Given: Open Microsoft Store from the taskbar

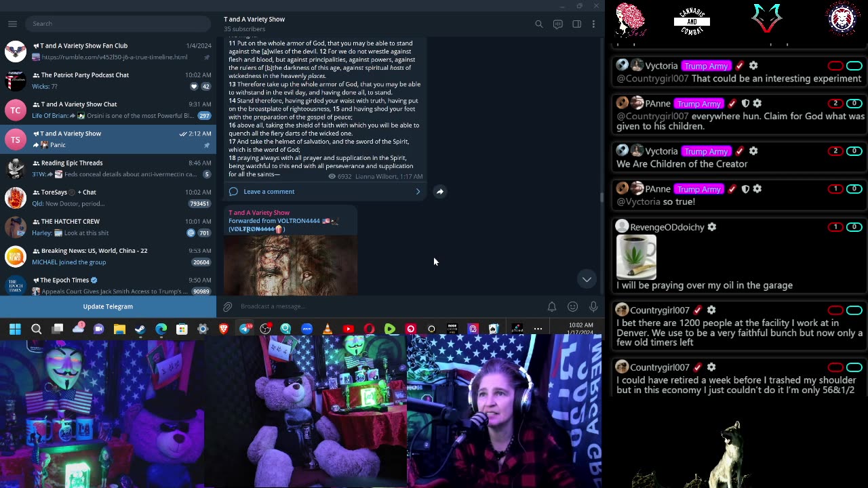Looking at the screenshot, I should pyautogui.click(x=182, y=329).
